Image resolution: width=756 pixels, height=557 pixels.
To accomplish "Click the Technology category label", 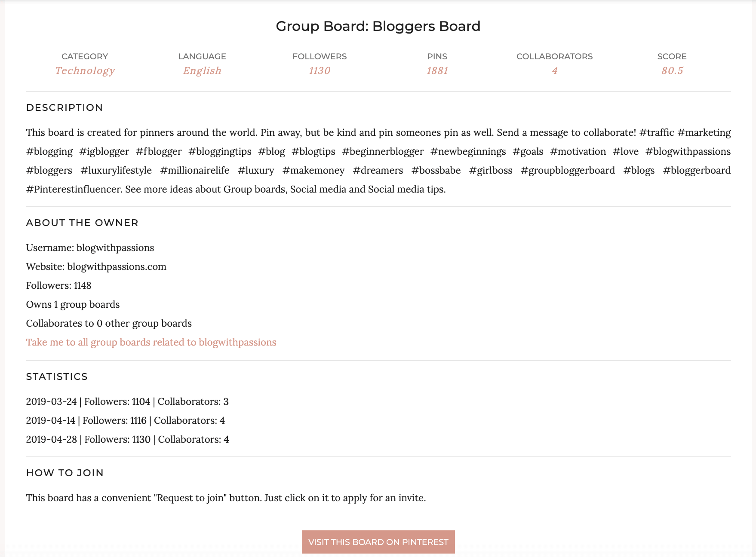I will pos(85,70).
